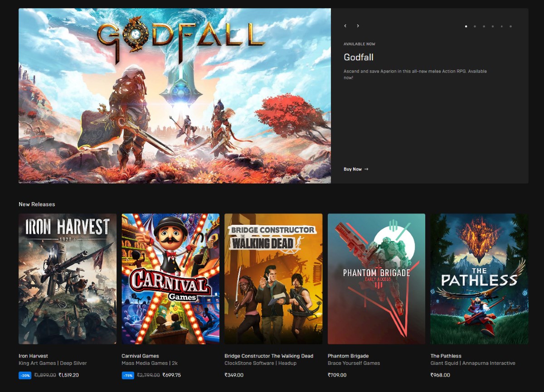This screenshot has height=392, width=544.
Task: Click The Pathless title text
Action: point(446,356)
